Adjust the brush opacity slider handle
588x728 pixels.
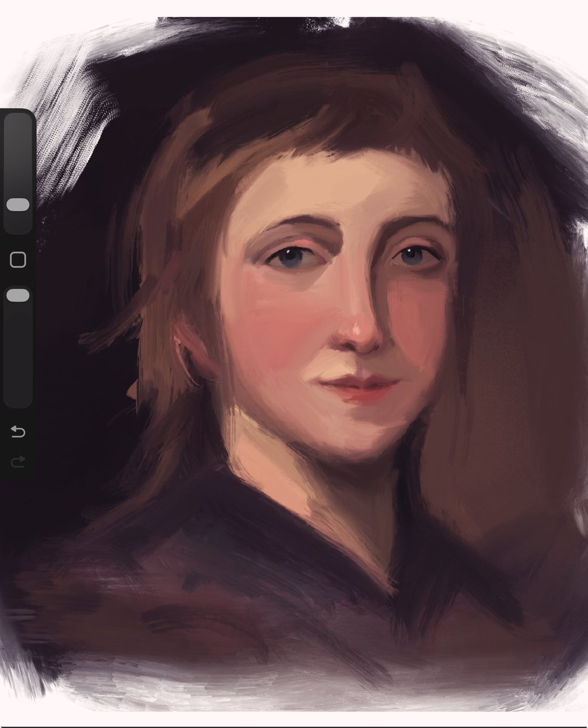point(18,295)
